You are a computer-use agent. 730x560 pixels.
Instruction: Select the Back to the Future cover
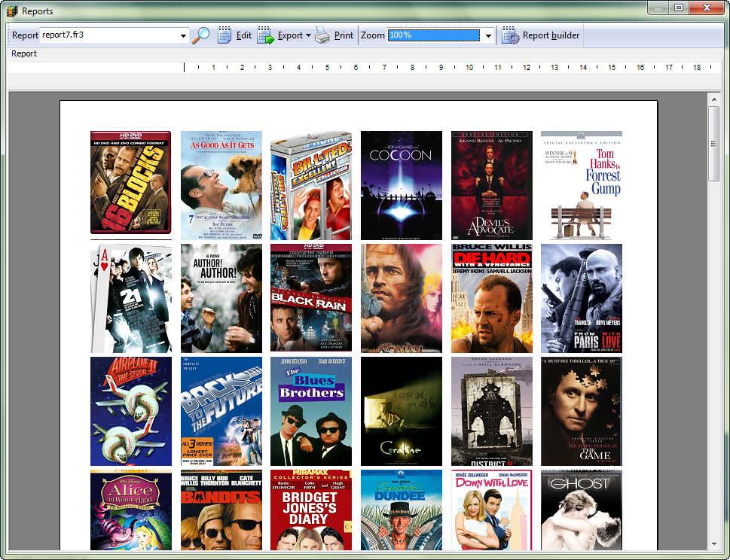pyautogui.click(x=221, y=411)
